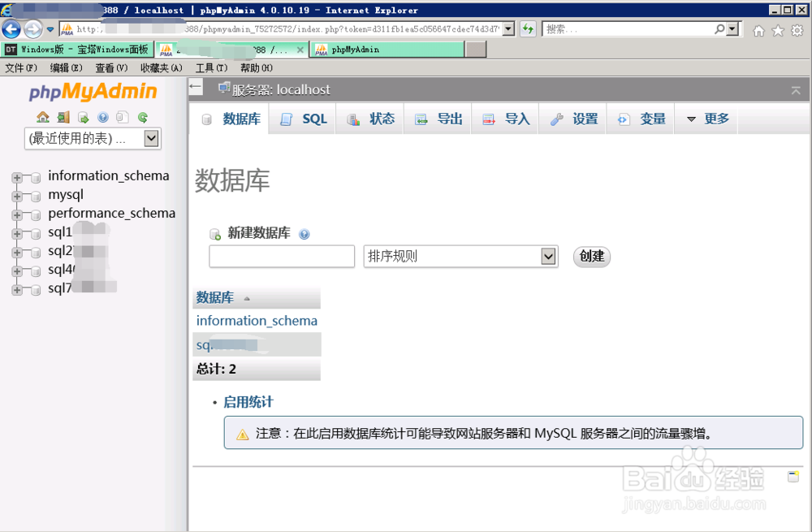The width and height of the screenshot is (812, 532).
Task: Click the new database name input field
Action: pyautogui.click(x=282, y=256)
